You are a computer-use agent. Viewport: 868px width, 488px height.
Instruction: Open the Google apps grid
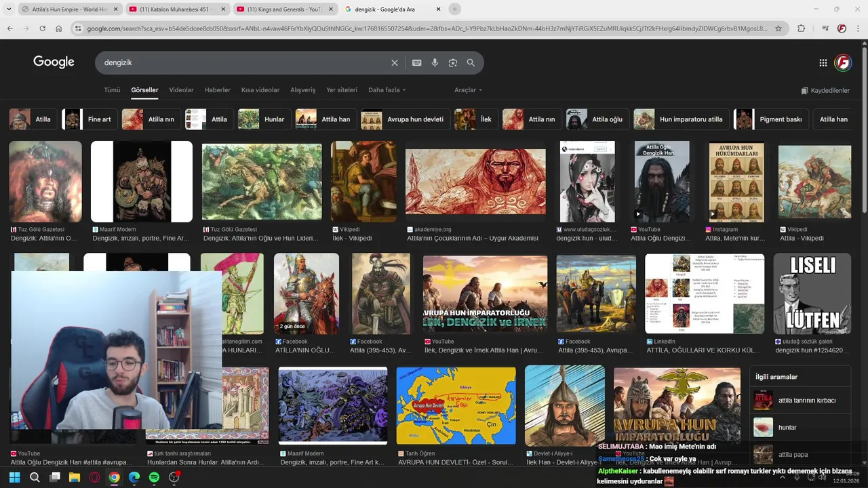pyautogui.click(x=823, y=62)
